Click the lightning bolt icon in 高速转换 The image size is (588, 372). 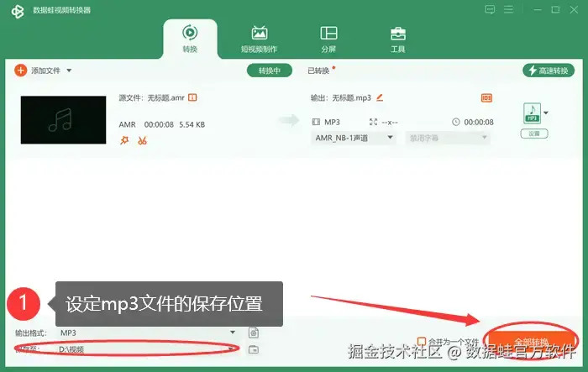533,71
